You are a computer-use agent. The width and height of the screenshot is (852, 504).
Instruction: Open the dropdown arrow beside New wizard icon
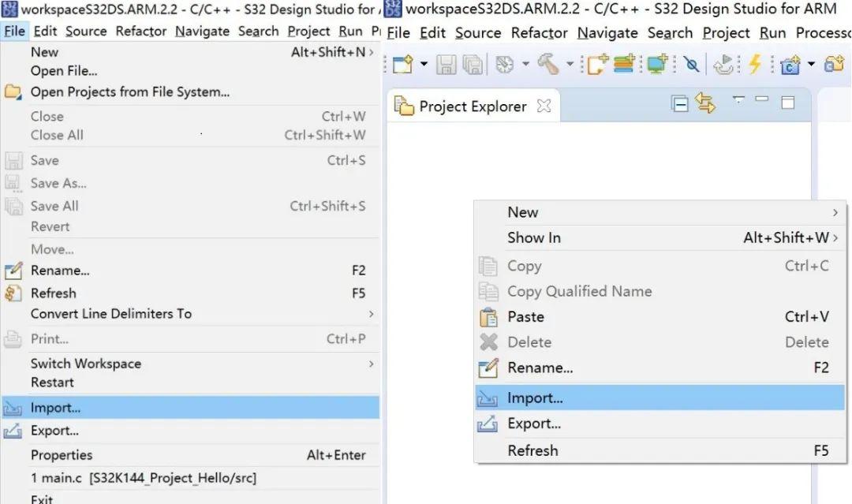[424, 65]
